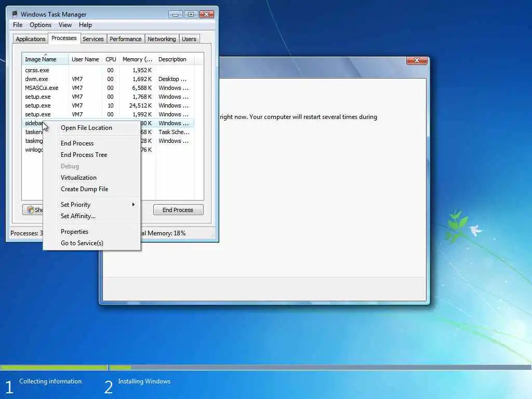Close the Windows setup dialog window
The height and width of the screenshot is (399, 532).
[x=417, y=60]
